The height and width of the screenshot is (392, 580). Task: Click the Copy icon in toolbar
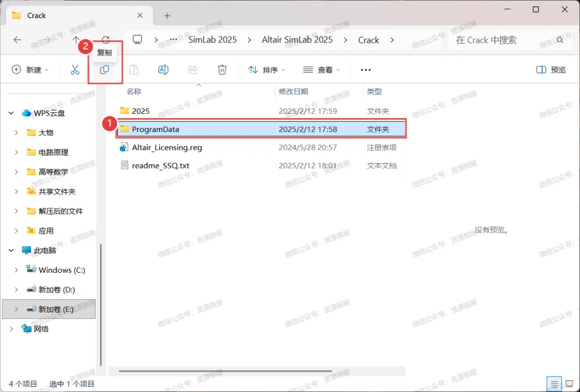pyautogui.click(x=105, y=69)
